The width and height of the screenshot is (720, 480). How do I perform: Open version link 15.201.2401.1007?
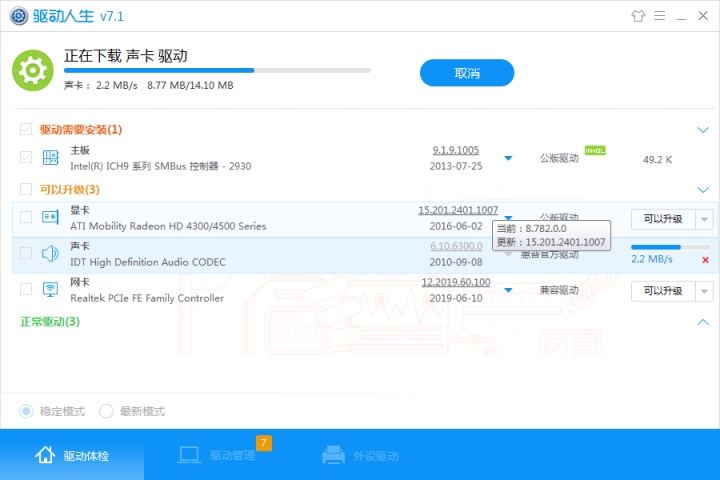[x=458, y=210]
